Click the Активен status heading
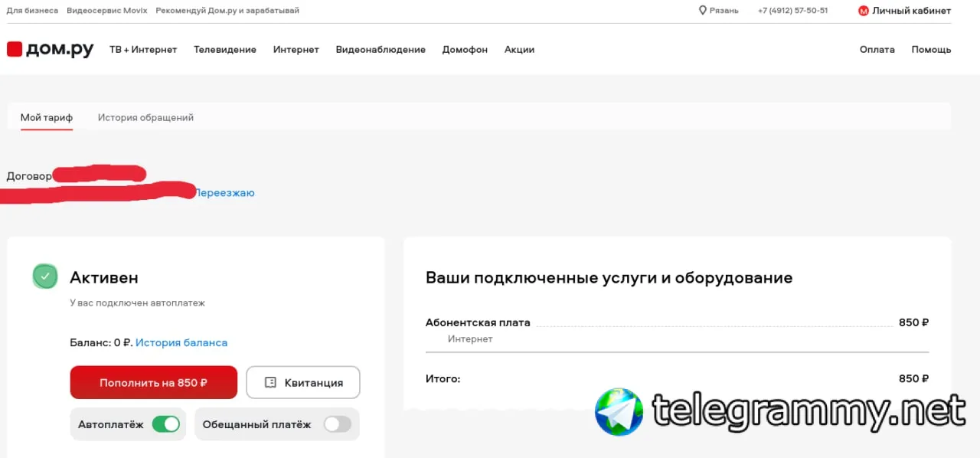Image resolution: width=980 pixels, height=458 pixels. 104,277
